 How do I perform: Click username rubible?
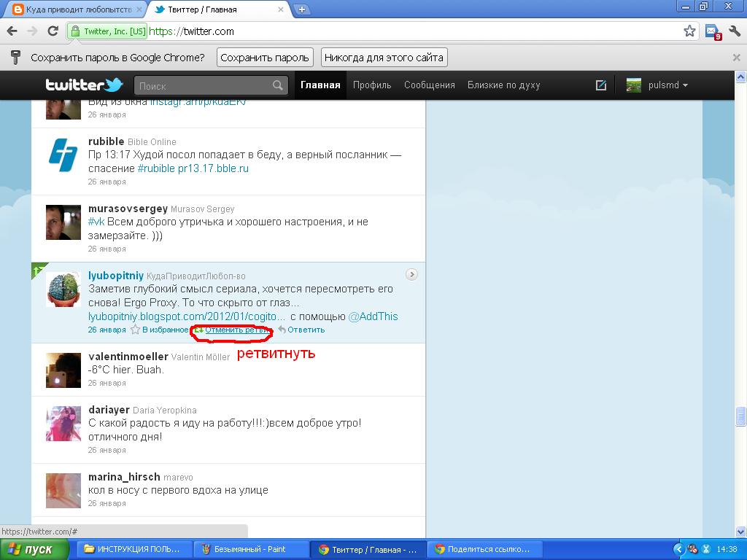107,141
